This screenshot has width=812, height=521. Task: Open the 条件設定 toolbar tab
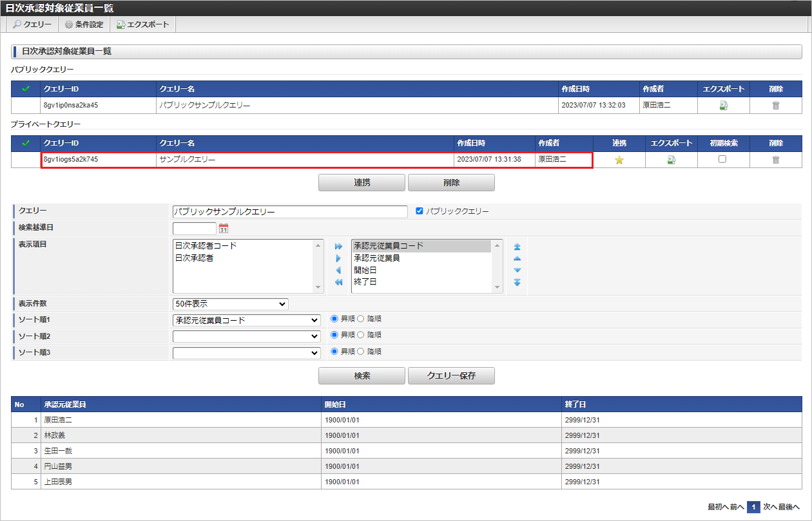(84, 24)
